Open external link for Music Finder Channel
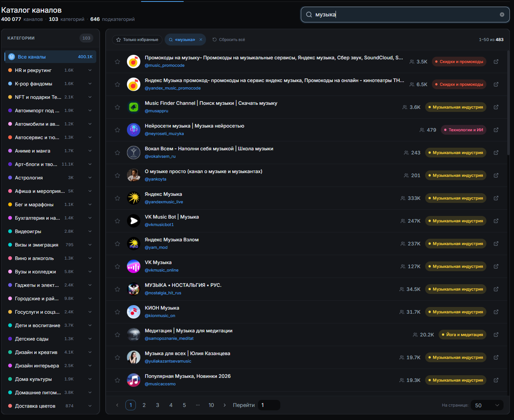The width and height of the screenshot is (514, 420). pos(496,107)
